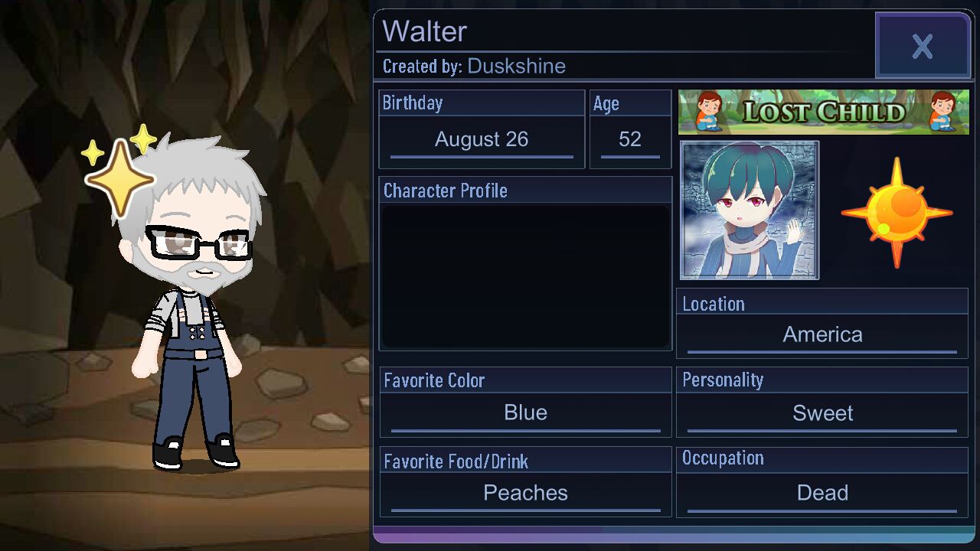Edit the Birthday field August 26
The width and height of the screenshot is (980, 551).
[482, 139]
